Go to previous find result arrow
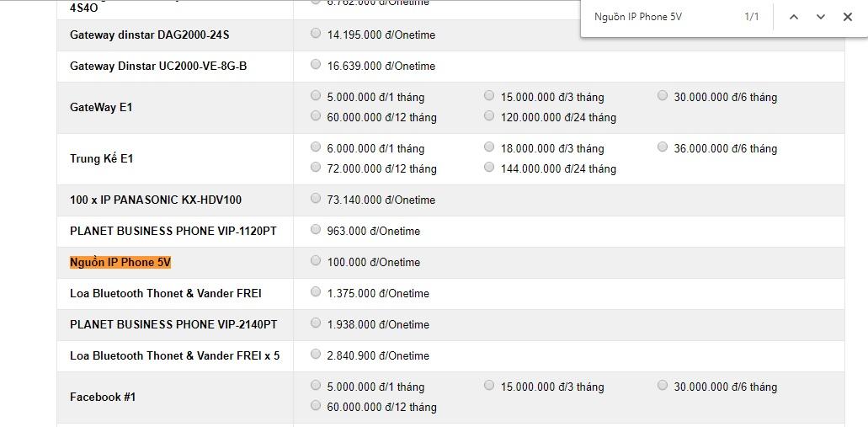Screen dimensions: 868x427 793,17
